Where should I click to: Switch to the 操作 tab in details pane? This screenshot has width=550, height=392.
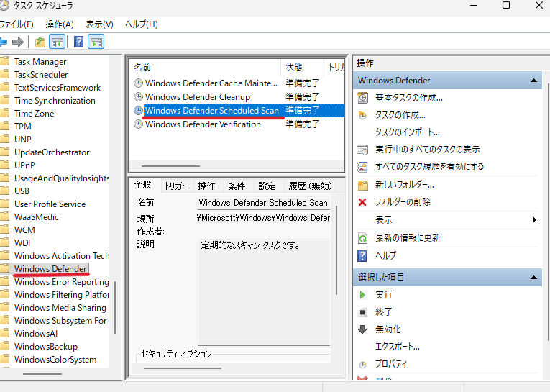(x=207, y=186)
